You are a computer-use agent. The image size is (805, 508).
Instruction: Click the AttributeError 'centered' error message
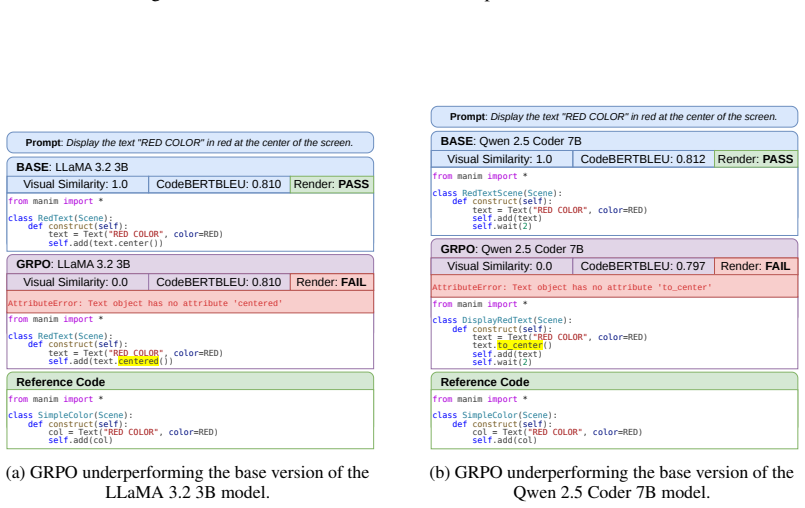(190, 303)
